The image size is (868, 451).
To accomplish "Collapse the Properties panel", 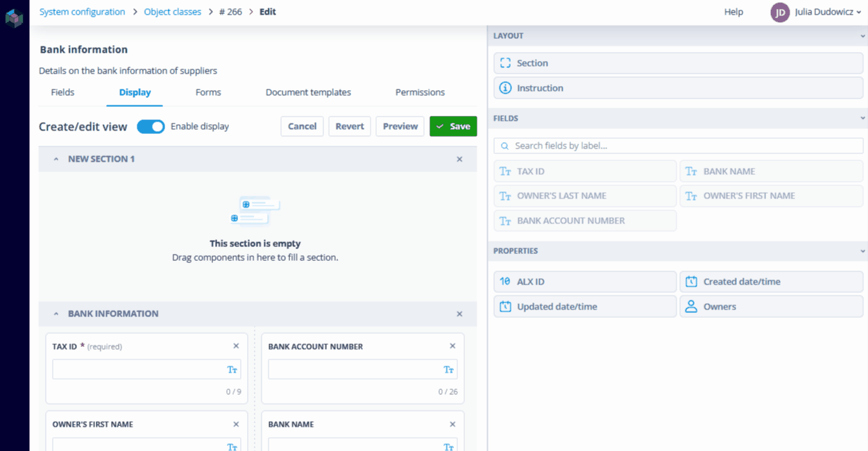I will click(x=862, y=250).
